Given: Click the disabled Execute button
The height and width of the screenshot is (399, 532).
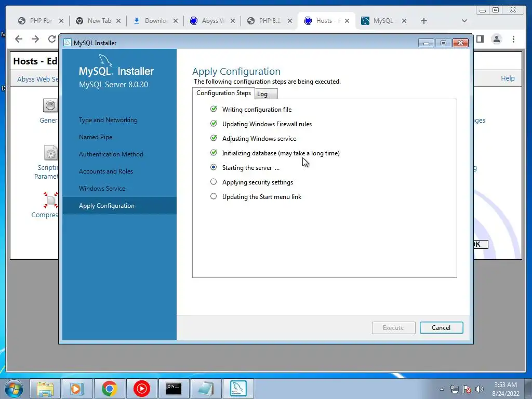Looking at the screenshot, I should click(x=393, y=328).
